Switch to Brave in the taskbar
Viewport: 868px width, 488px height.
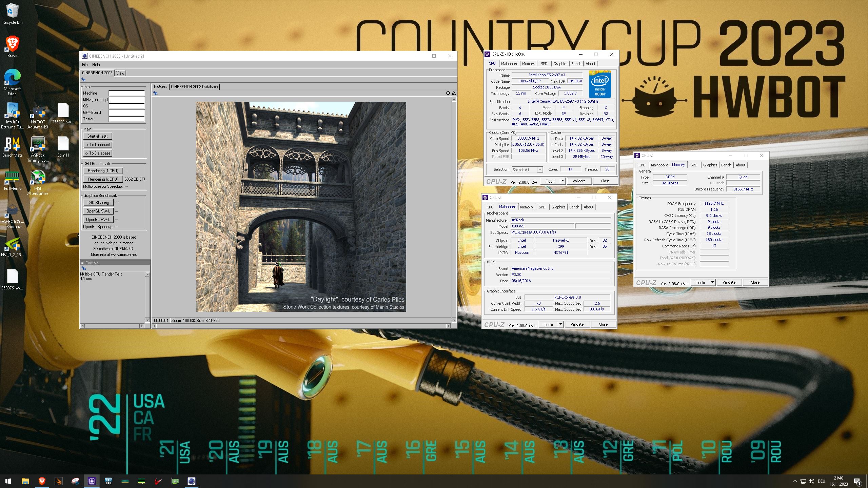(42, 481)
